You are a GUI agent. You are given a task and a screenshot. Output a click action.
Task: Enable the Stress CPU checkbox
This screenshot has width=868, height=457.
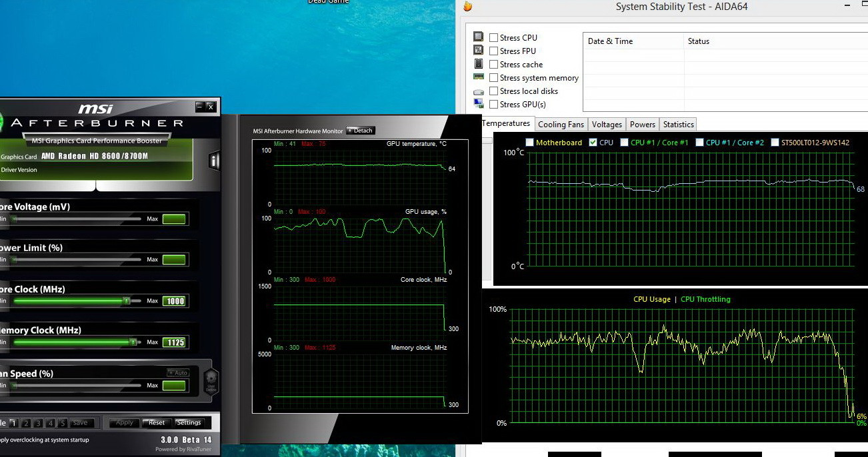click(x=493, y=38)
